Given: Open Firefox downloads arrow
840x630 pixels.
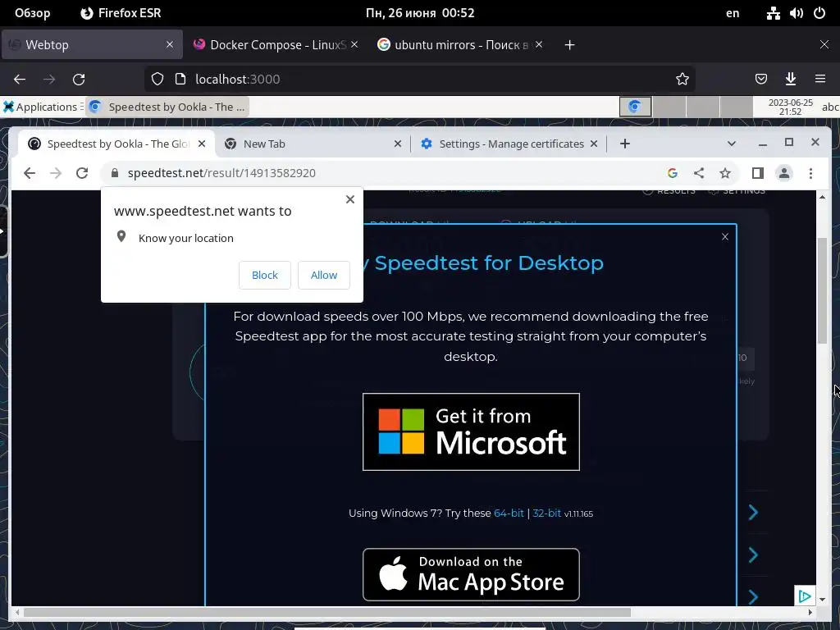Looking at the screenshot, I should (790, 80).
